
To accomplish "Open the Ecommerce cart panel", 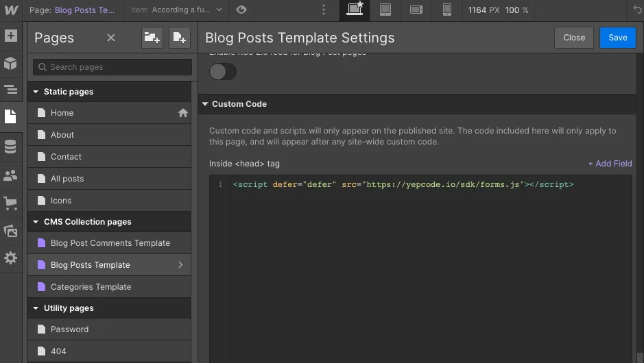I will tap(10, 203).
